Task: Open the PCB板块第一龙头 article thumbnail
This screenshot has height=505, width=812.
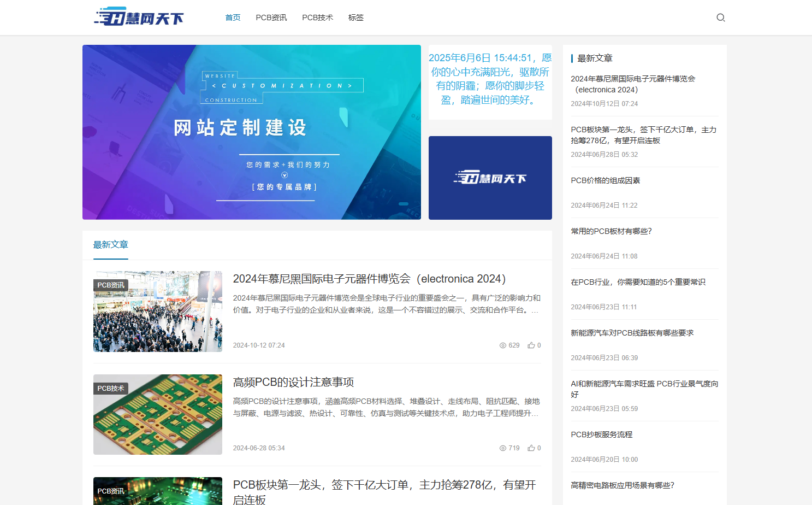Action: (x=158, y=491)
